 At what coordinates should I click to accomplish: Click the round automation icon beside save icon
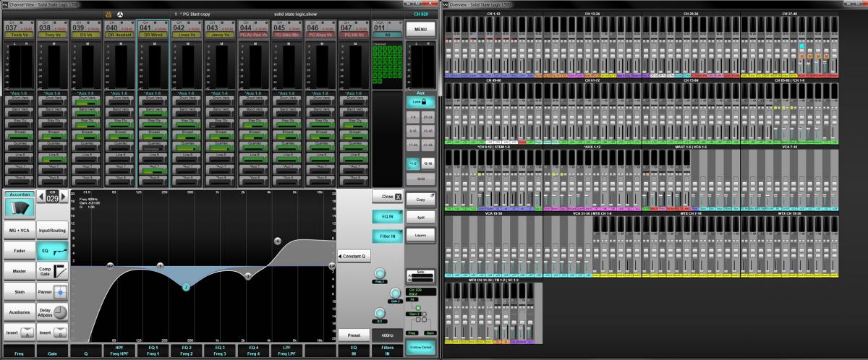pos(120,14)
